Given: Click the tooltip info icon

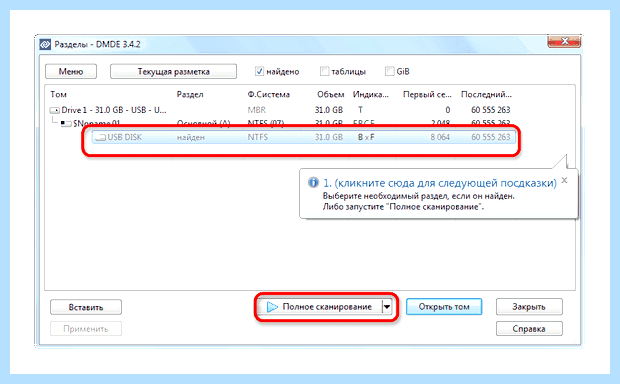Looking at the screenshot, I should pos(313,183).
